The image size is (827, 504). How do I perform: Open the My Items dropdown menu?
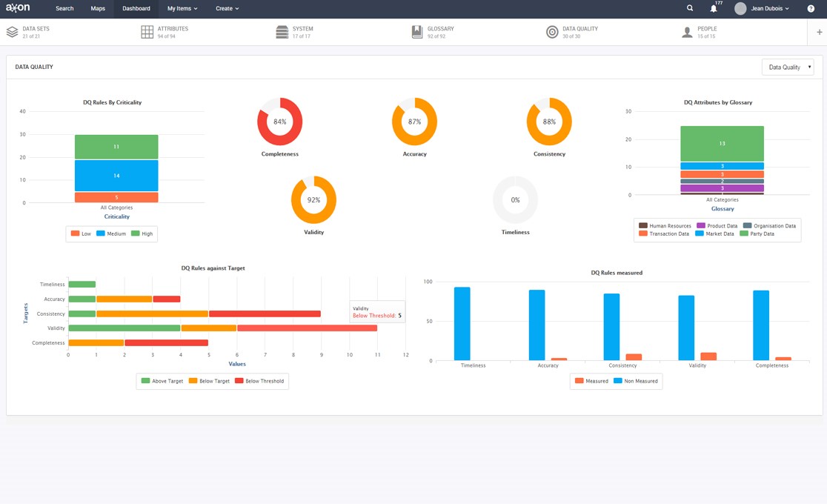182,9
